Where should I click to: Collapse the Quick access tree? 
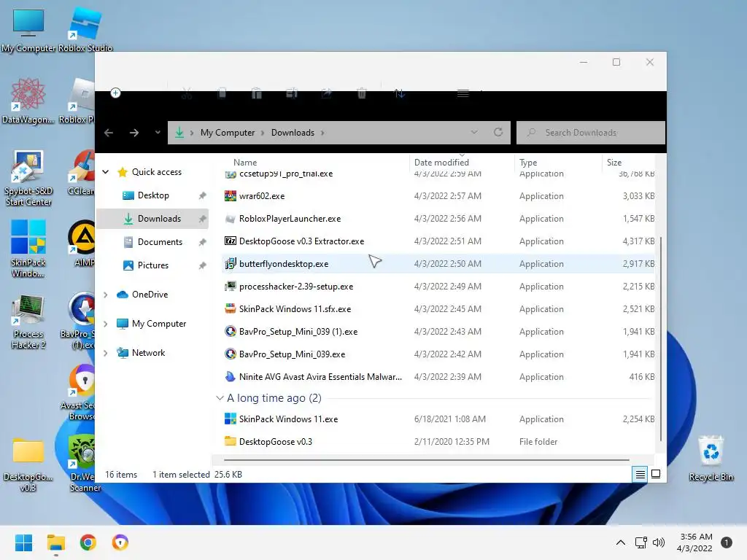pos(106,172)
